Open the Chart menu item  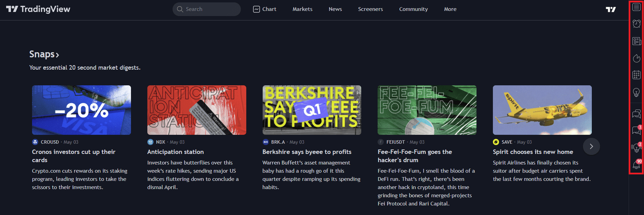[x=265, y=9]
